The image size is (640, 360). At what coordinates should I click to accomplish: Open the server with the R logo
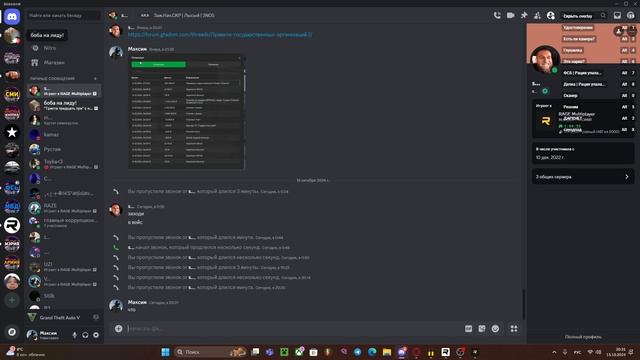coord(12,225)
